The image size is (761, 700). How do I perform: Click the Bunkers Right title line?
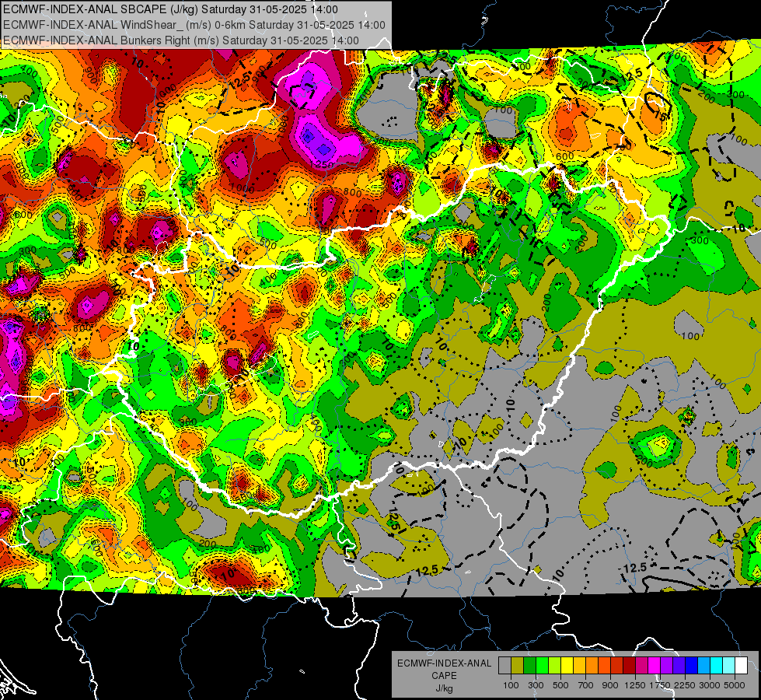click(181, 40)
